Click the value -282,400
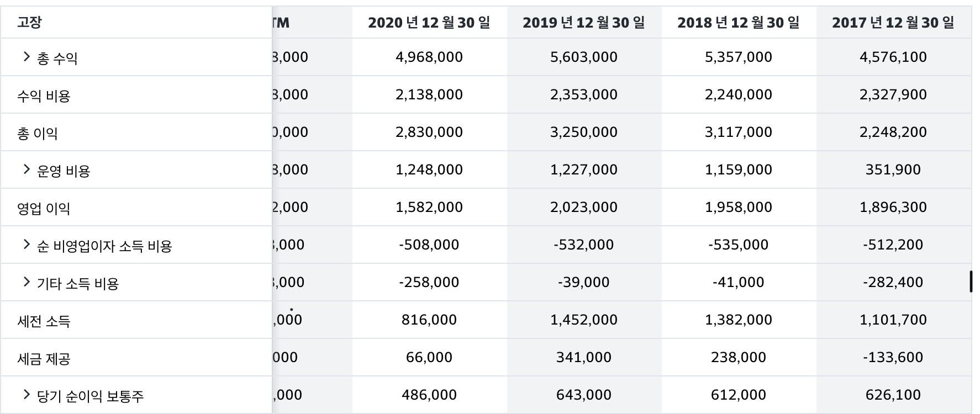Image resolution: width=980 pixels, height=414 pixels. pyautogui.click(x=893, y=282)
